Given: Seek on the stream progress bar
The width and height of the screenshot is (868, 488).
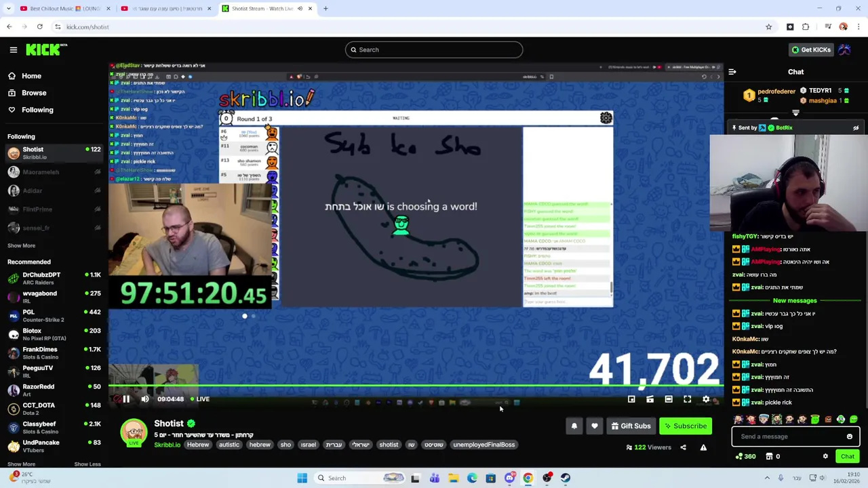Looking at the screenshot, I should (416, 387).
